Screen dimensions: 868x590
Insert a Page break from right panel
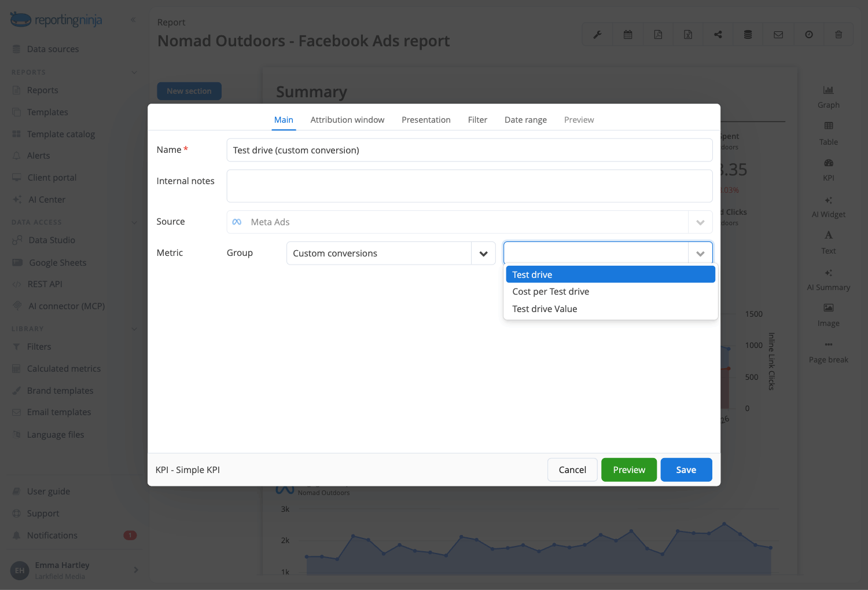(x=829, y=352)
